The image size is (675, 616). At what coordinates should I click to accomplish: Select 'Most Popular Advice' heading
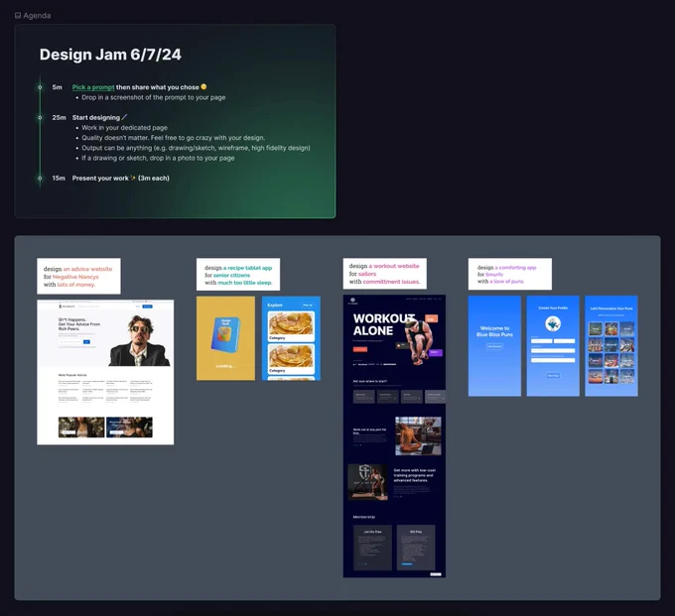coord(72,375)
